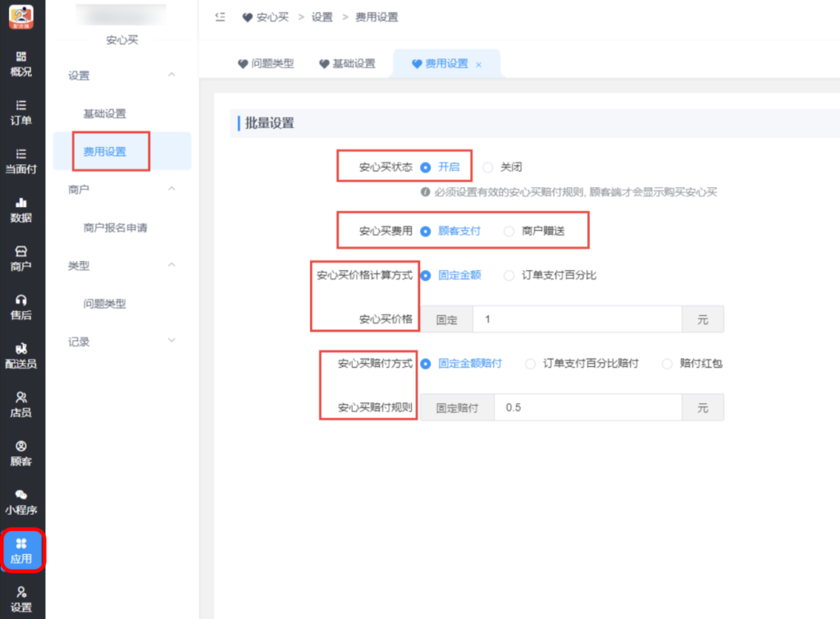
Task: Open the 当面付 face-to-face payment icon
Action: point(21,163)
